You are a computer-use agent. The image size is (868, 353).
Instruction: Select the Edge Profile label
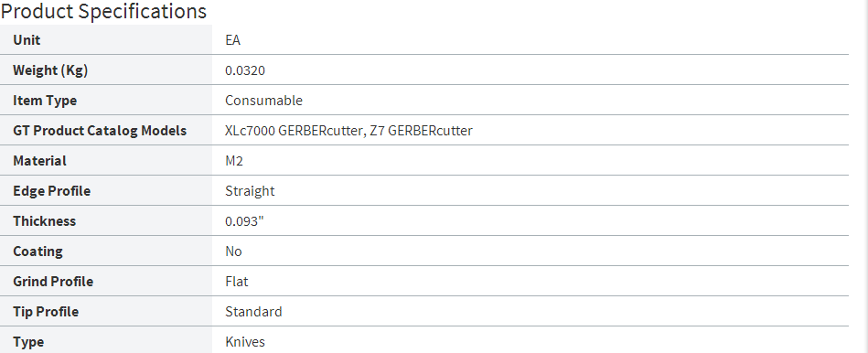click(x=51, y=191)
